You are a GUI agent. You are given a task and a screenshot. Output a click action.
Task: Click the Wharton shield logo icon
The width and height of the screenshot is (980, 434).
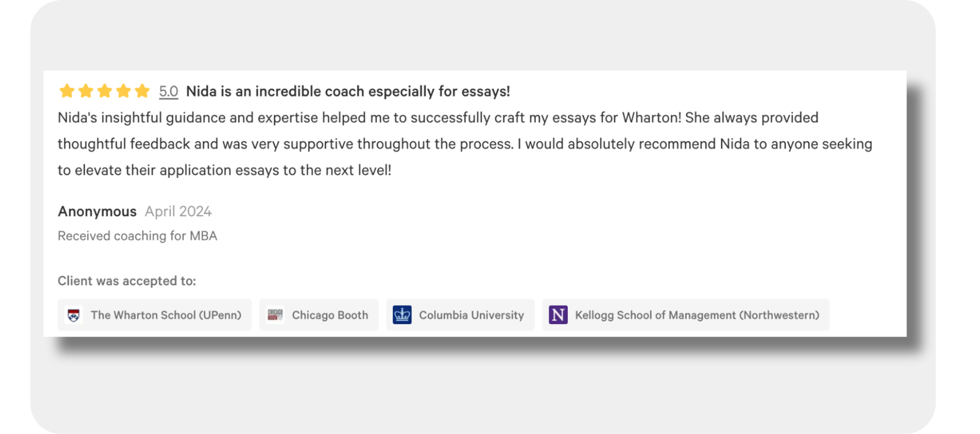pyautogui.click(x=74, y=315)
